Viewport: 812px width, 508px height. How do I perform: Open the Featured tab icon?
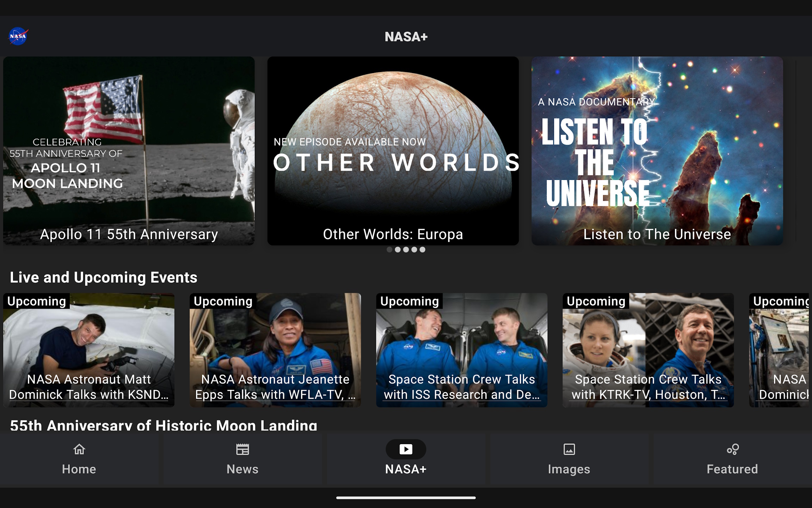(732, 449)
